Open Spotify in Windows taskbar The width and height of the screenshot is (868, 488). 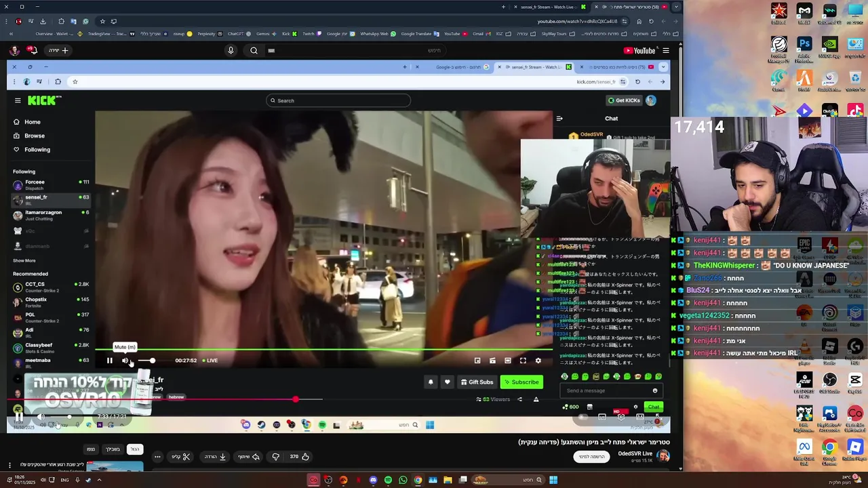pyautogui.click(x=388, y=480)
